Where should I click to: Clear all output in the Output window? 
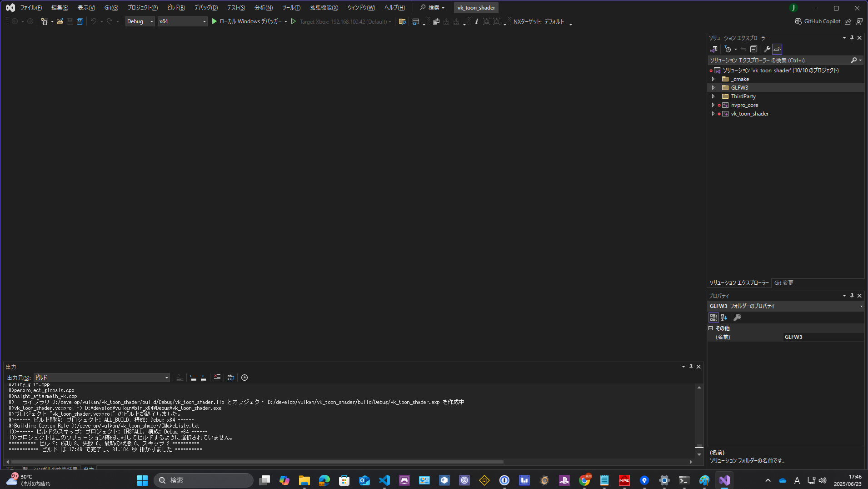coord(217,378)
